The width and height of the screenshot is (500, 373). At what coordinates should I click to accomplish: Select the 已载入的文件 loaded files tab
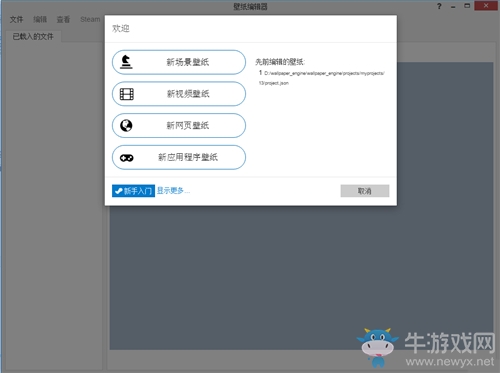tap(33, 36)
